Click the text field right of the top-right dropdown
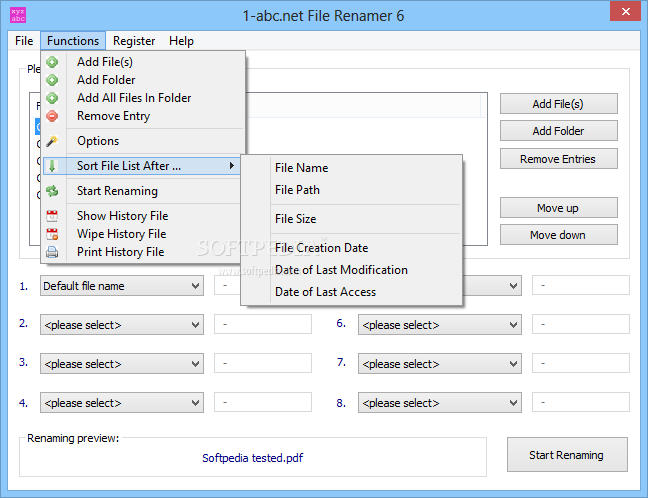Viewport: 648px width, 498px height. tap(581, 285)
